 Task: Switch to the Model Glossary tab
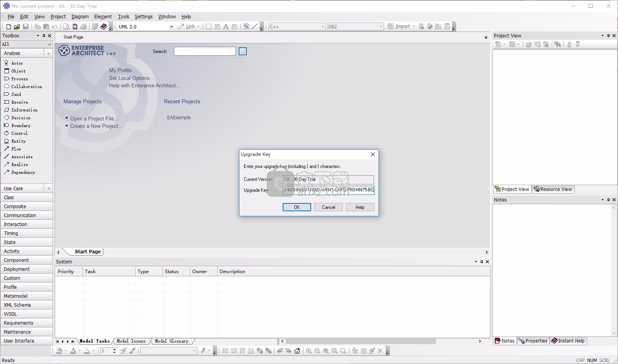(172, 341)
